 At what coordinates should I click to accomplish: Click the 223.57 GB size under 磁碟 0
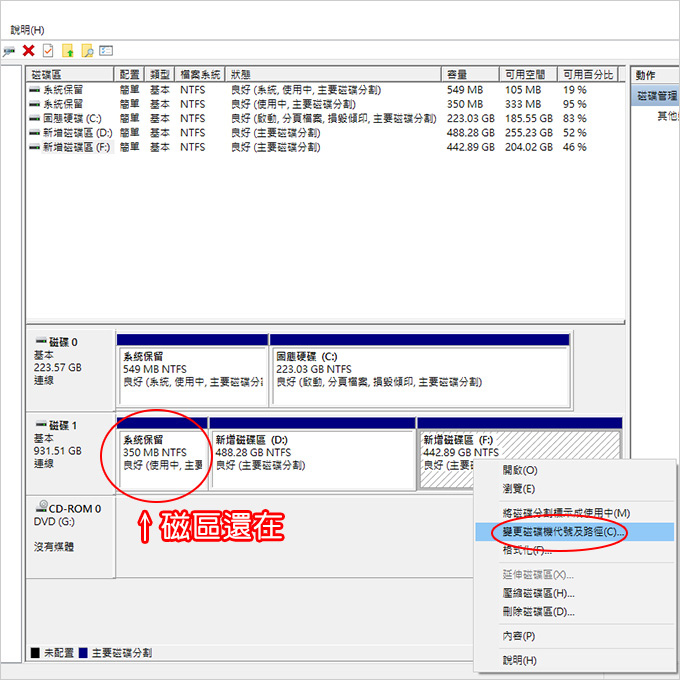click(58, 368)
